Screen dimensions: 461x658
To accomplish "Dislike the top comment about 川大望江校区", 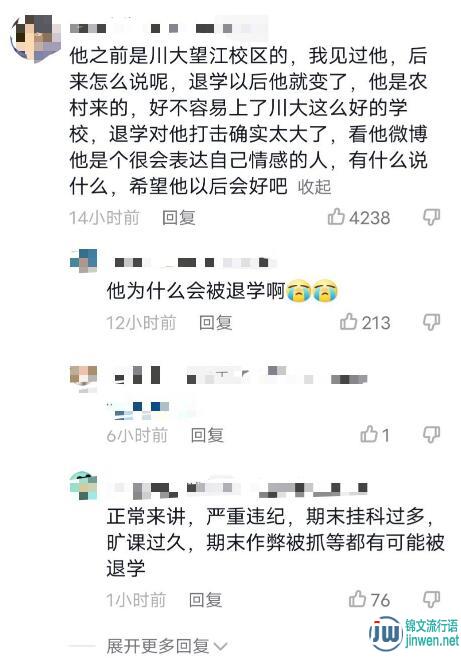I will [431, 217].
